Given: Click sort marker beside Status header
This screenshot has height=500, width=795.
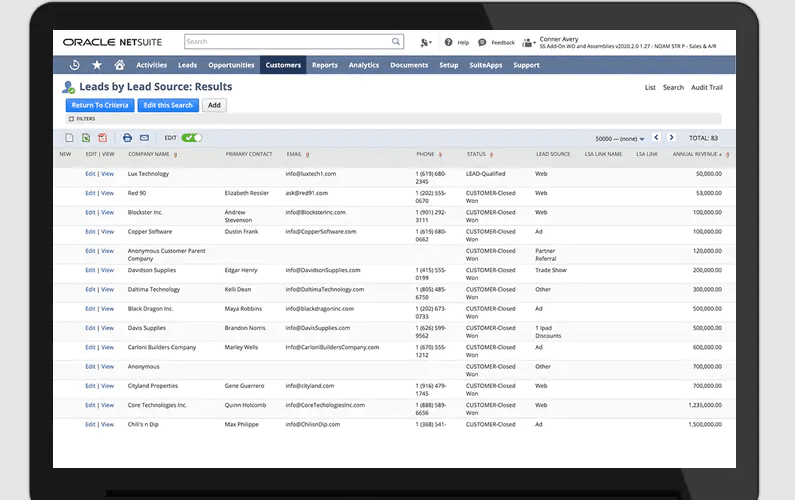Looking at the screenshot, I should click(491, 155).
